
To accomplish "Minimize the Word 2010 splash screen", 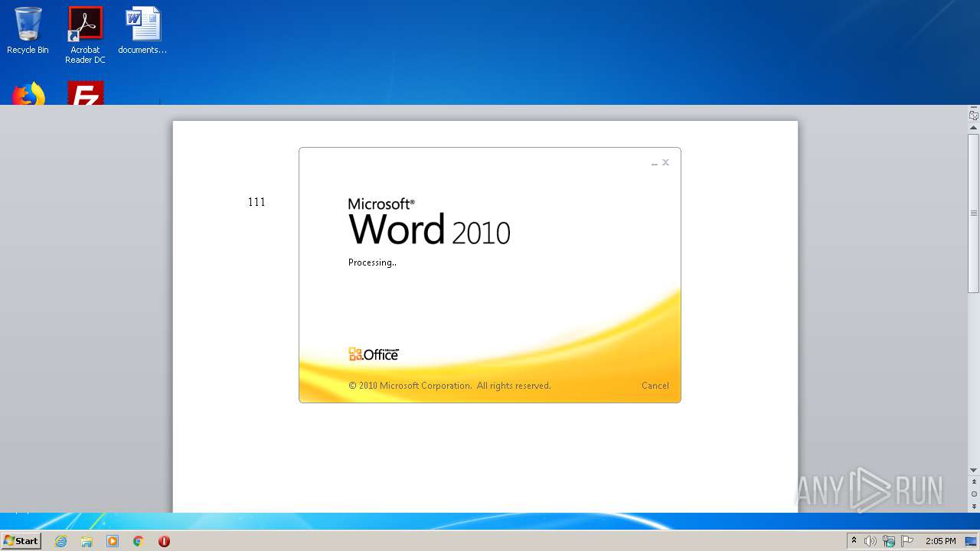I will point(655,163).
